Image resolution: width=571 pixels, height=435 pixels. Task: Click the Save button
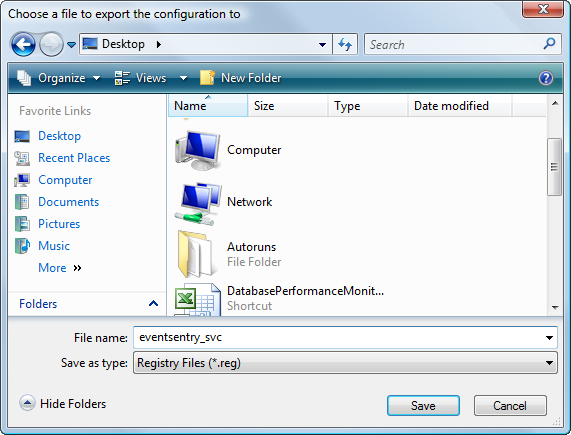[x=423, y=406]
